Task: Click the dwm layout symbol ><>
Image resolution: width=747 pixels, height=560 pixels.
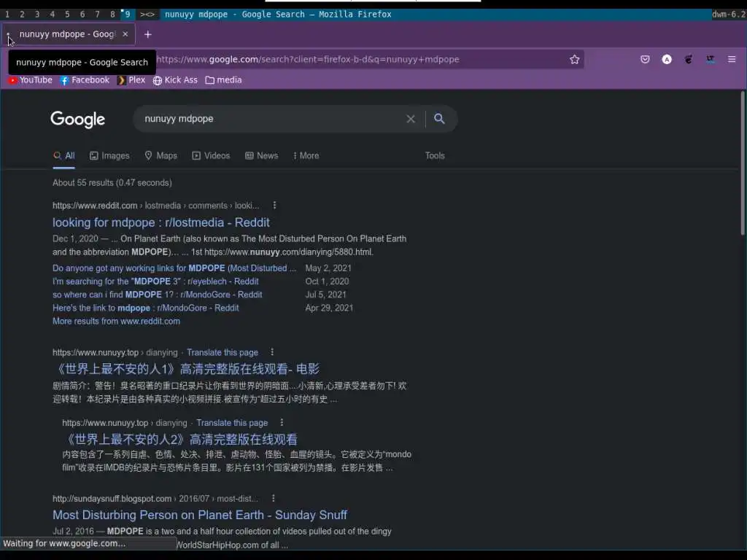Action: point(147,15)
